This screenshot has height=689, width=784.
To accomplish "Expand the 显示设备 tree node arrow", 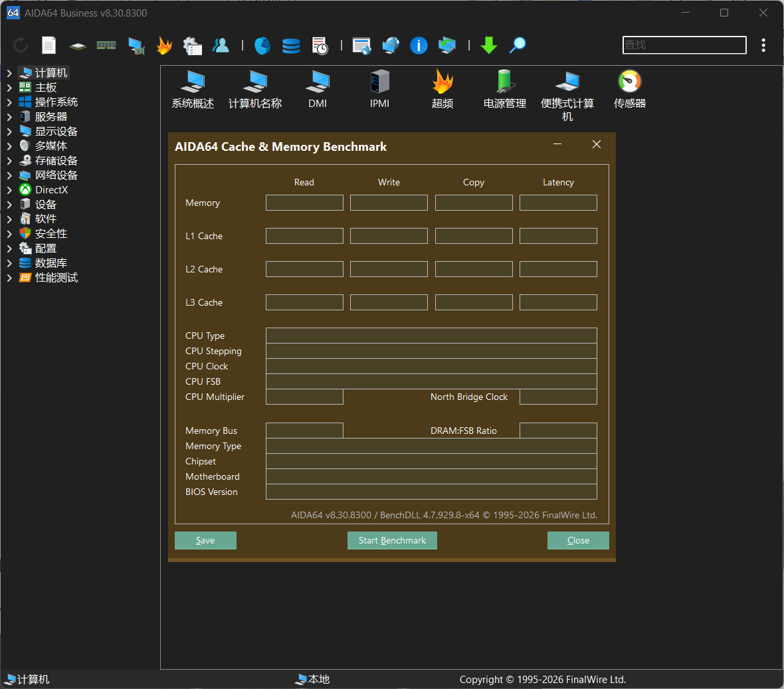I will coord(9,132).
